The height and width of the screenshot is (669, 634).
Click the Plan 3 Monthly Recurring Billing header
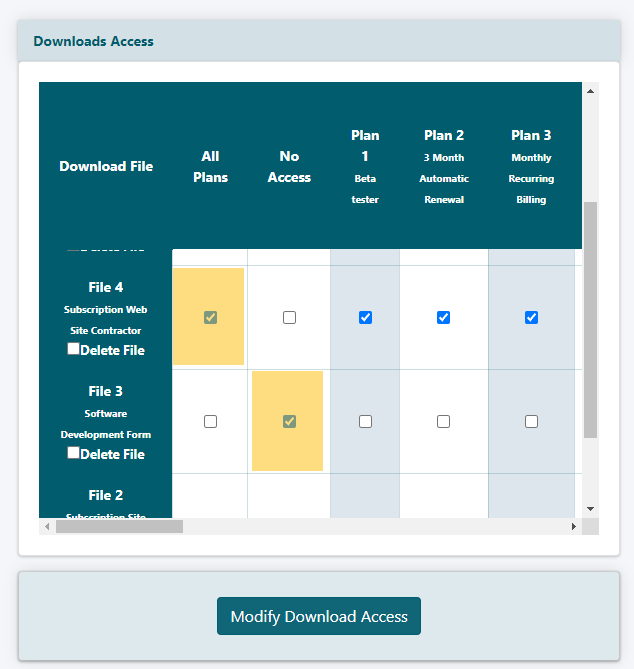coord(531,167)
